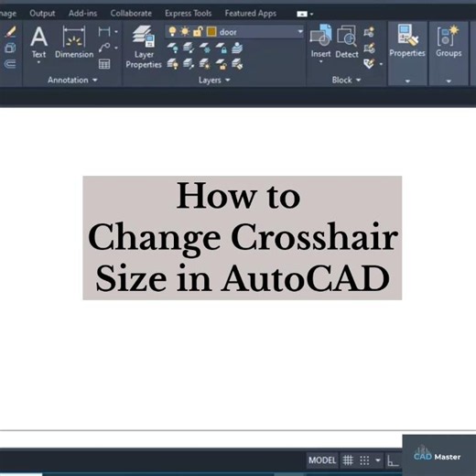Click the Make Current layer icon
The height and width of the screenshot is (476, 476).
pyautogui.click(x=237, y=48)
